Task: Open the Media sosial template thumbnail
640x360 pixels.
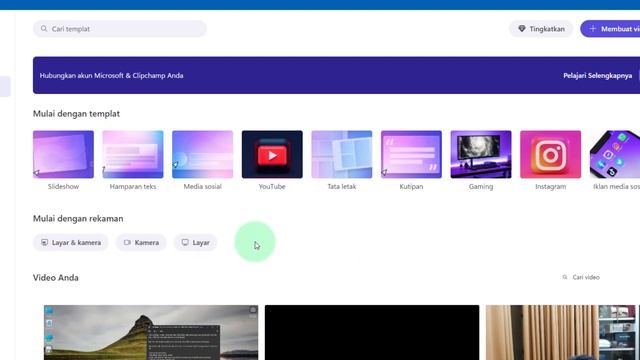Action: (202, 154)
